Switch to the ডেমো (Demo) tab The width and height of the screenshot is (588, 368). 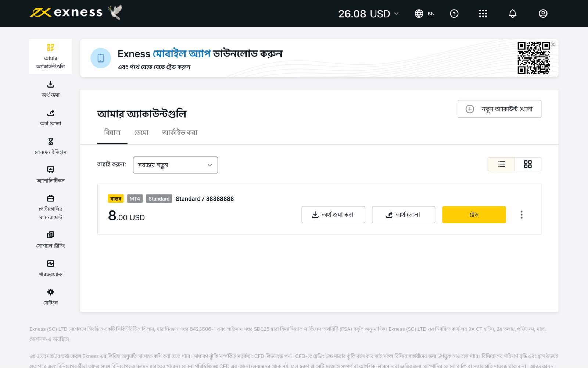coord(141,132)
